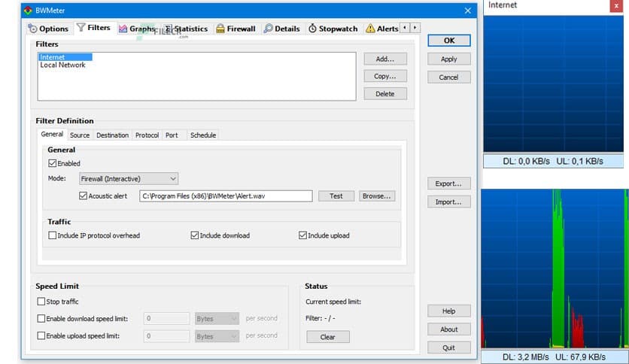
Task: Click the Firewall tab wall icon
Action: pos(220,29)
